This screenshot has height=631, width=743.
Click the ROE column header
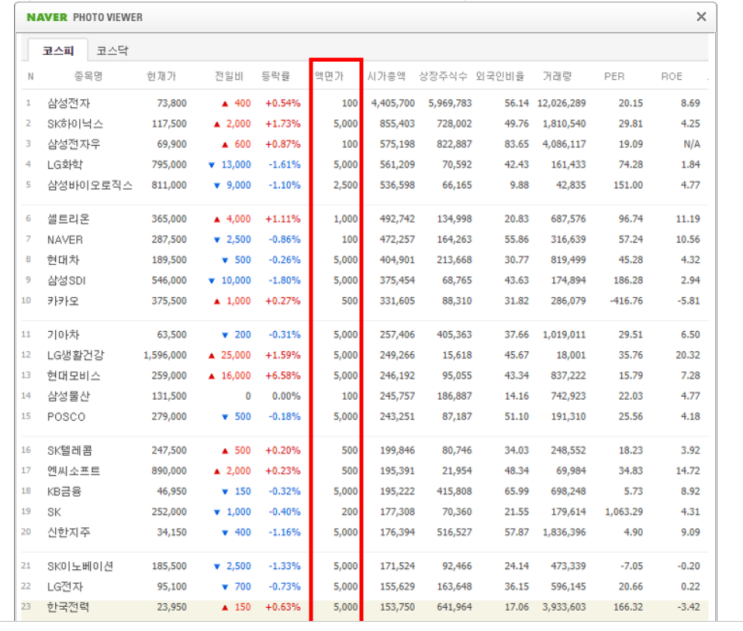coord(671,76)
